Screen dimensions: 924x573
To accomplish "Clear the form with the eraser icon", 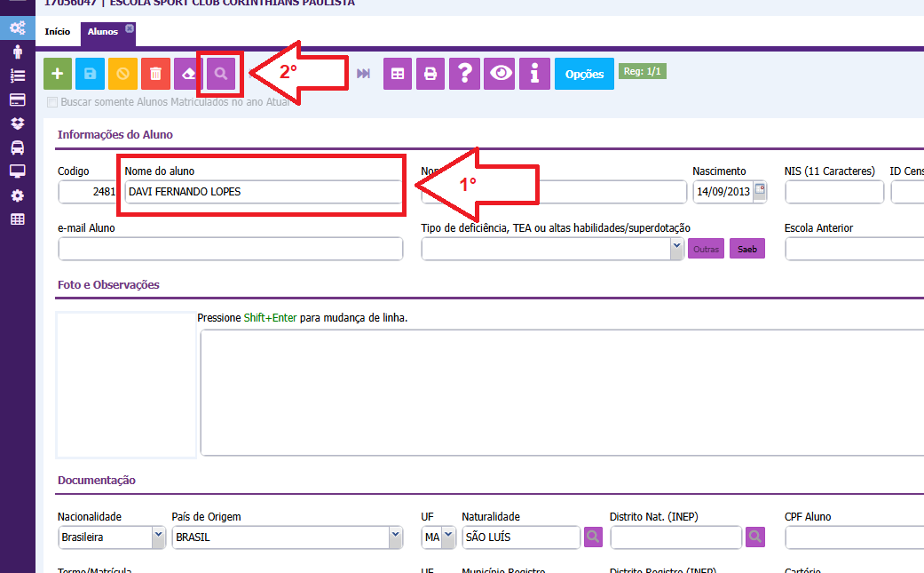I will click(x=188, y=74).
